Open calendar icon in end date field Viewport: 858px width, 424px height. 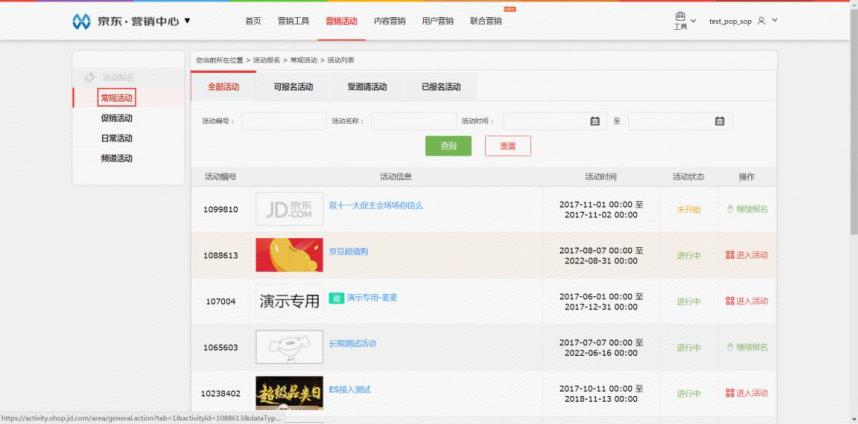(719, 121)
